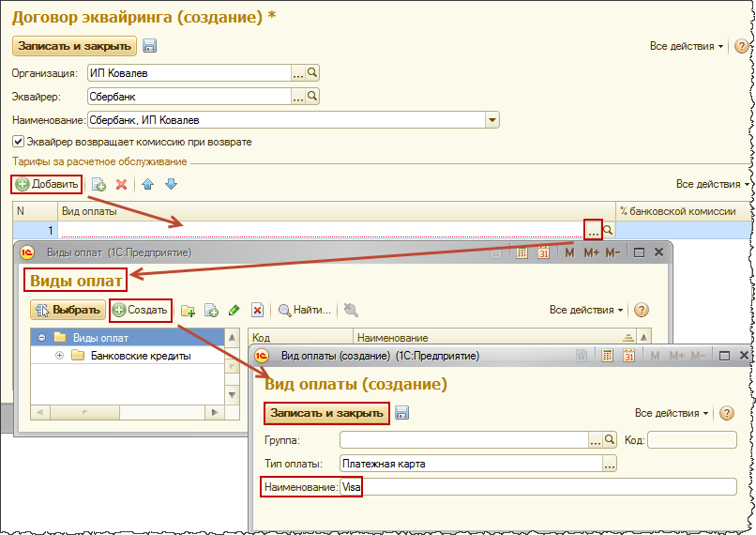This screenshot has height=535, width=756.
Task: Select the 'Банковские кредиты' tree item
Action: click(x=141, y=356)
